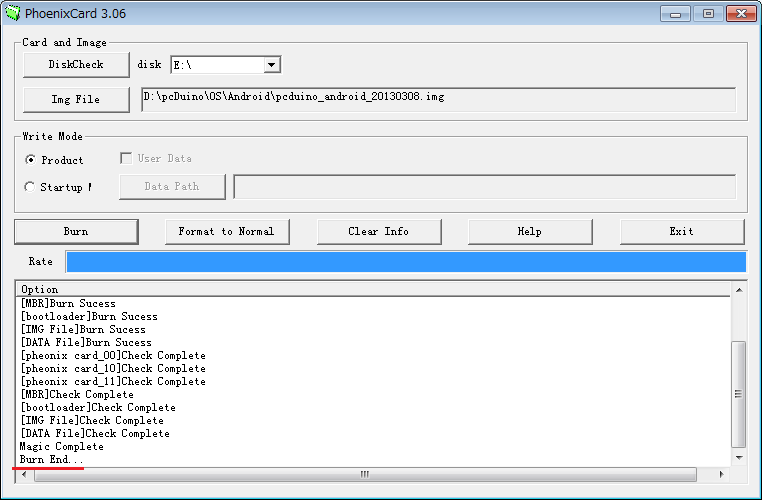This screenshot has height=500, width=762.
Task: Select the Startup write mode radio button
Action: (x=30, y=187)
